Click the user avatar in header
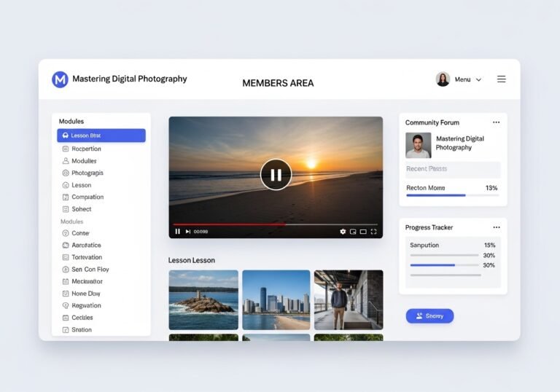The height and width of the screenshot is (392, 560). click(443, 79)
